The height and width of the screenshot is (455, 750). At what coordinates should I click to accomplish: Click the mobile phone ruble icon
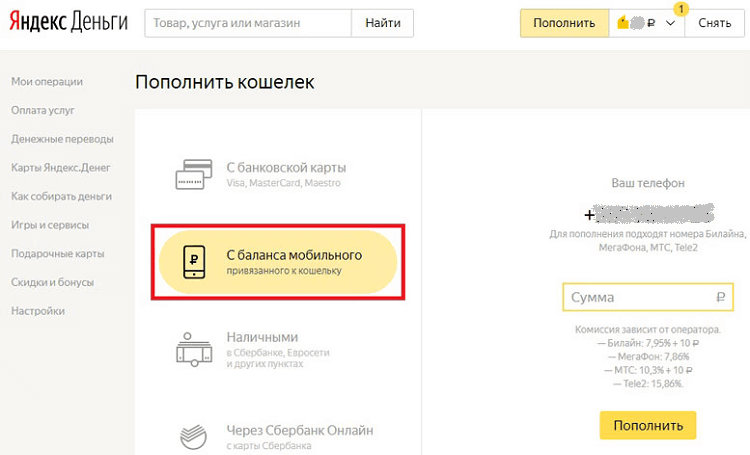click(194, 262)
